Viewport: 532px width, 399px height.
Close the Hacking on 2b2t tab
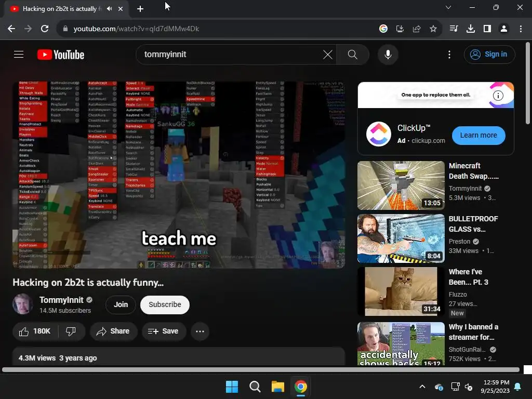tap(121, 9)
